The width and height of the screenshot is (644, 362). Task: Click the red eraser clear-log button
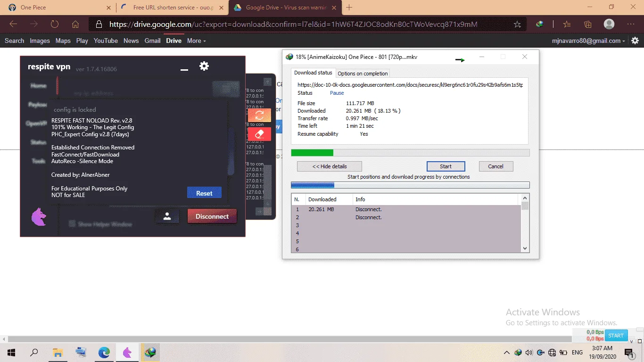[x=259, y=134]
